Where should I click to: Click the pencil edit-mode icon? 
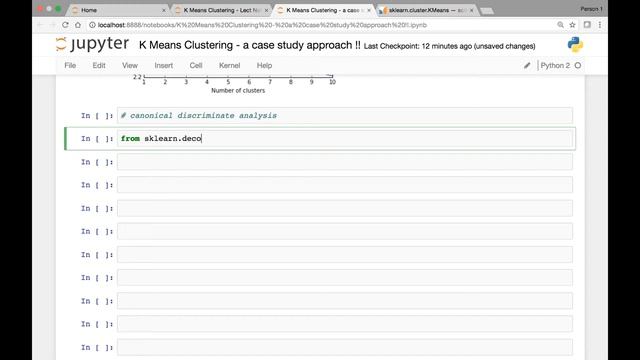click(x=527, y=65)
